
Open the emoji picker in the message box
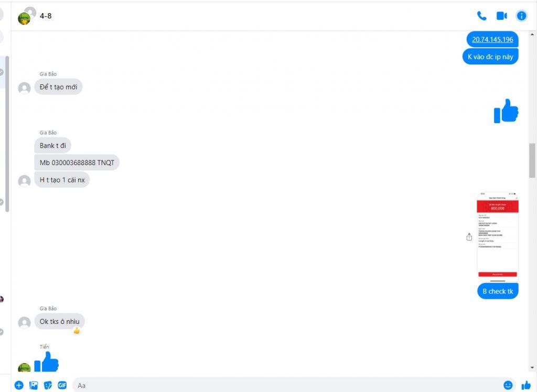pyautogui.click(x=508, y=385)
